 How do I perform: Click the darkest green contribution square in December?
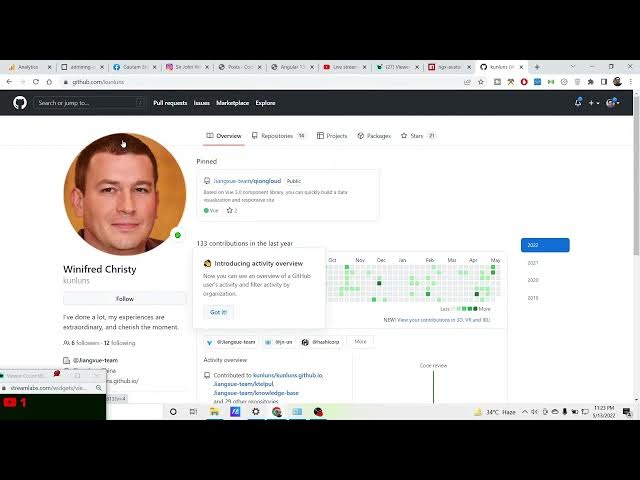tap(379, 283)
